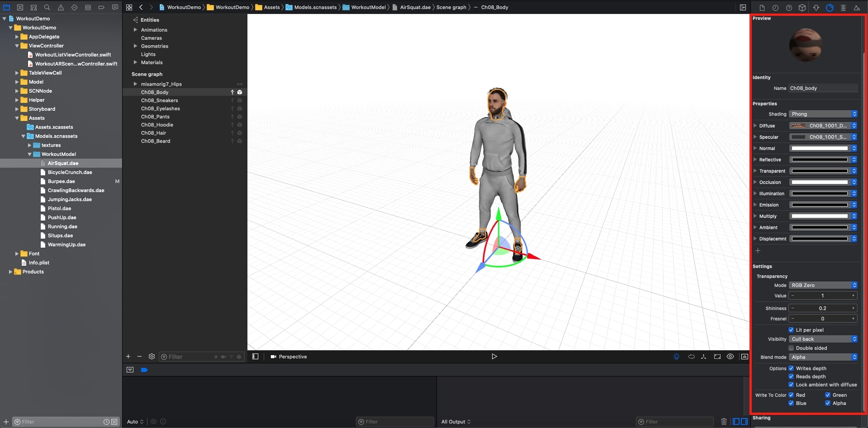Open the Project navigator folder icon
This screenshot has height=428, width=868.
click(x=6, y=7)
